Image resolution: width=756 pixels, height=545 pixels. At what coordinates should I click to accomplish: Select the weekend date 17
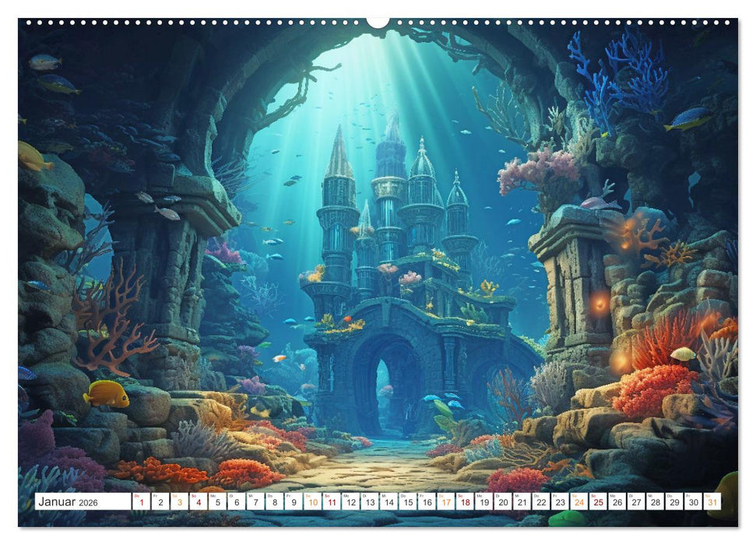coord(446,503)
